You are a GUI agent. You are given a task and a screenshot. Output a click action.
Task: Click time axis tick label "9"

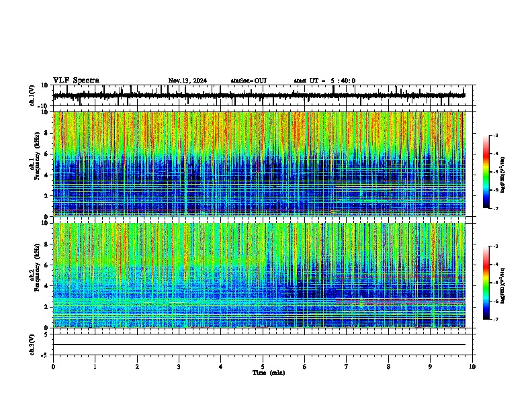click(430, 367)
